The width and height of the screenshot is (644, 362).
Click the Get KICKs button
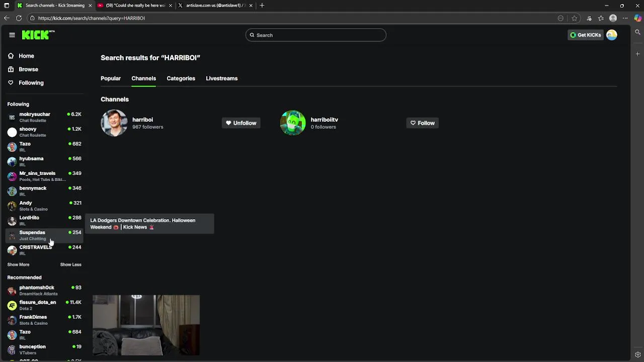pos(585,35)
